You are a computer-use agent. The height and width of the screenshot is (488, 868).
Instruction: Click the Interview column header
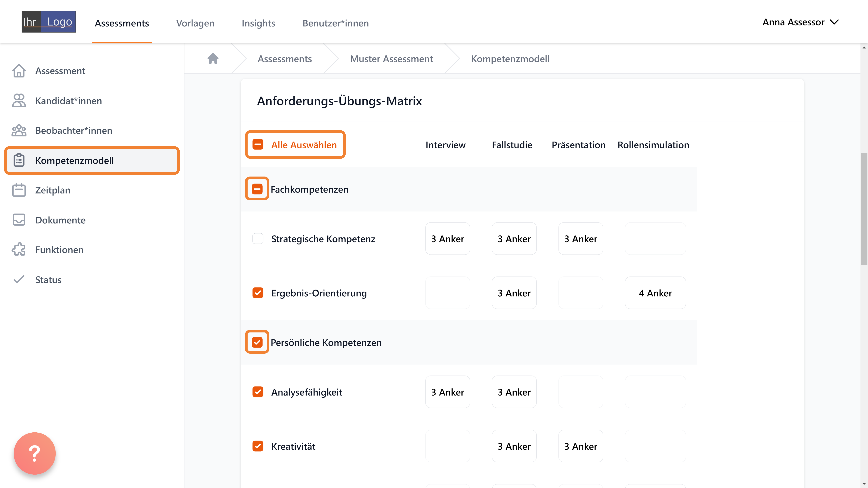(445, 145)
